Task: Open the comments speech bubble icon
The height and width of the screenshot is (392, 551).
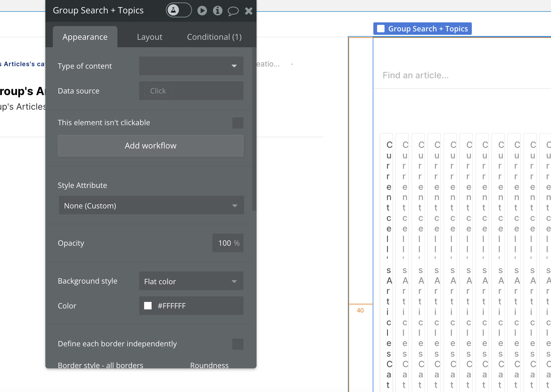Action: 233,11
